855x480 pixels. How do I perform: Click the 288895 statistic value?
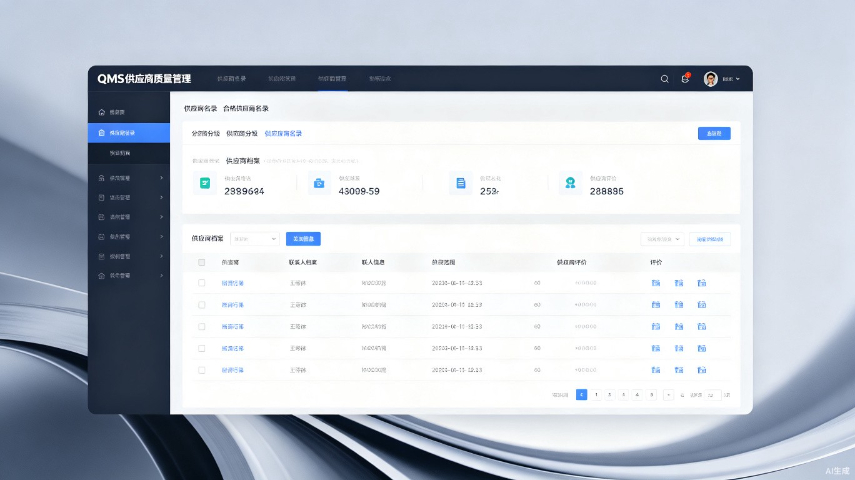606,191
